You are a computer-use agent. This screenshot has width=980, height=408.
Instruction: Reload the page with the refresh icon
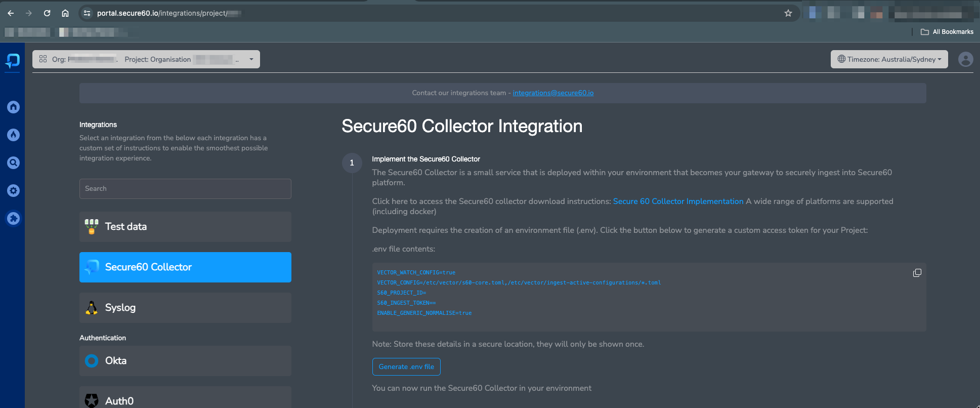pyautogui.click(x=47, y=13)
